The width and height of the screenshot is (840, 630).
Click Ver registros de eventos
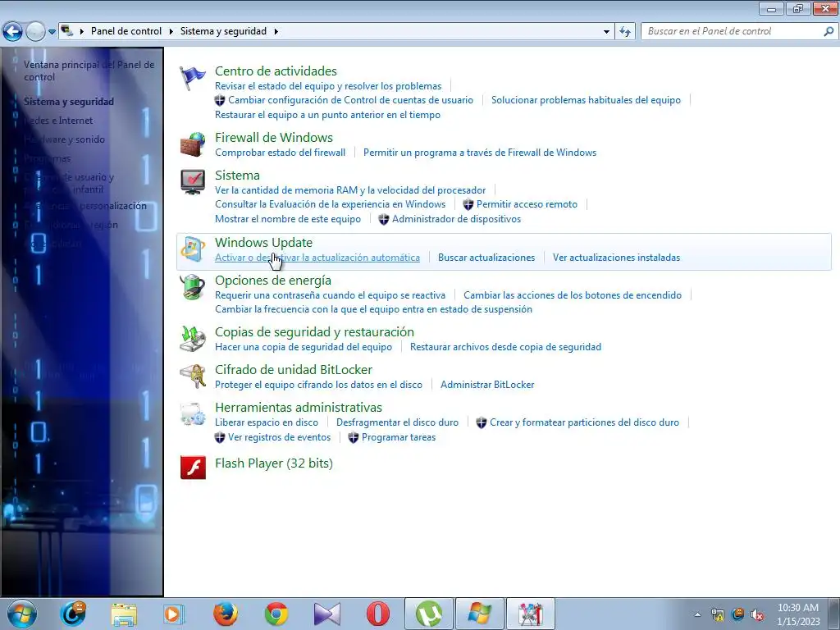280,437
